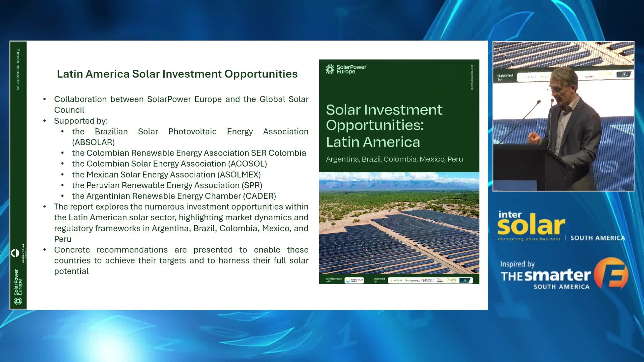Screen dimensions: 644x362
Task: Click the solar farm aerial photo
Action: (399, 223)
